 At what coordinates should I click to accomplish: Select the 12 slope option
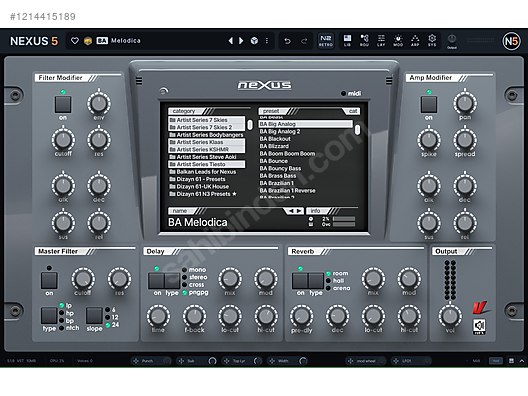[x=111, y=317]
